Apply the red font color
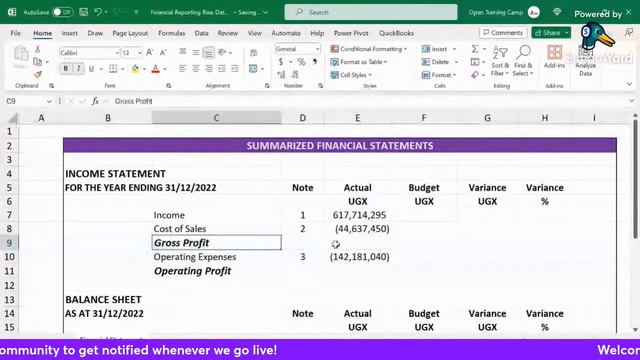Screen dimensions: 640x360 click(x=156, y=69)
